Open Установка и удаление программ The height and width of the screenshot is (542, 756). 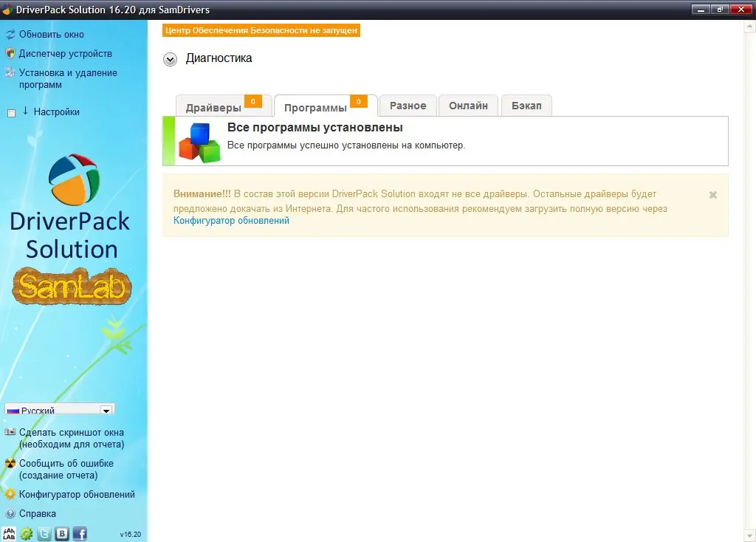68,78
